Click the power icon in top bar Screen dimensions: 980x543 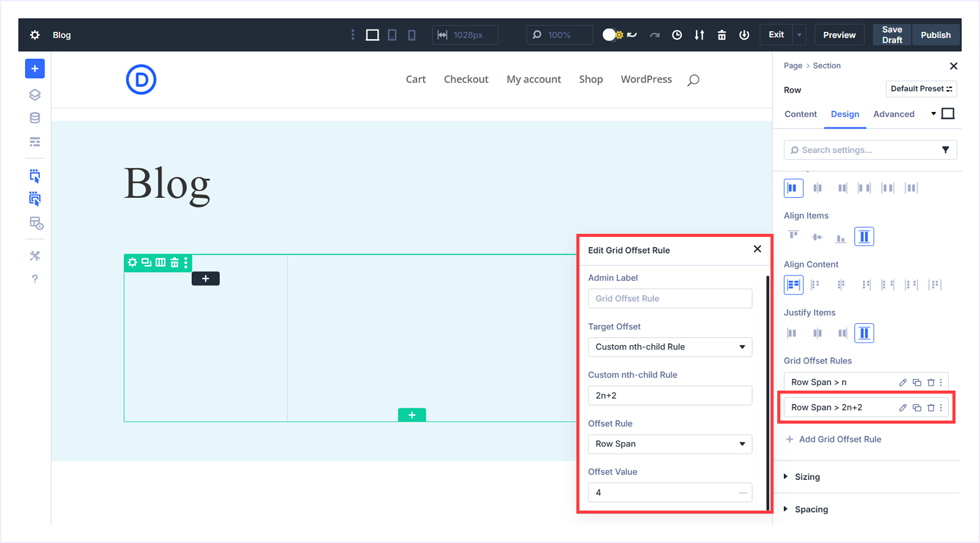[744, 35]
